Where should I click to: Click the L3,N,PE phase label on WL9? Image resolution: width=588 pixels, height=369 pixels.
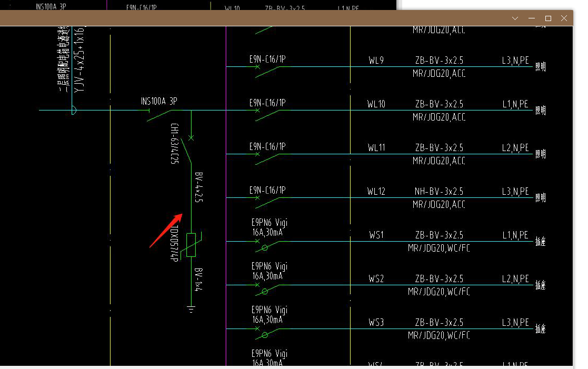tap(515, 61)
